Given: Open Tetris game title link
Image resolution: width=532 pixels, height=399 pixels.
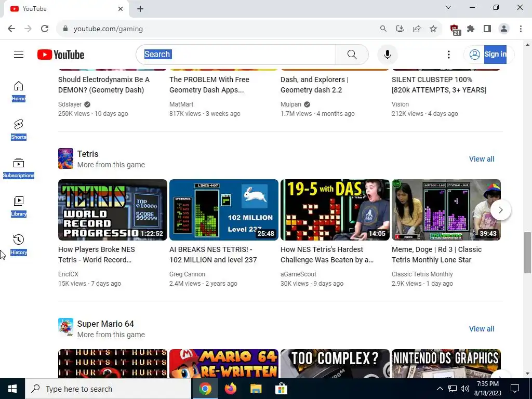Looking at the screenshot, I should tap(88, 154).
